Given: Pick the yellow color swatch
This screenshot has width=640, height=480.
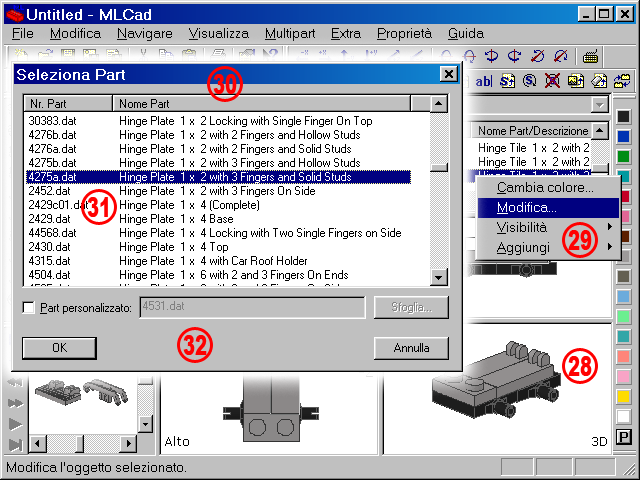Looking at the screenshot, I should click(623, 396).
